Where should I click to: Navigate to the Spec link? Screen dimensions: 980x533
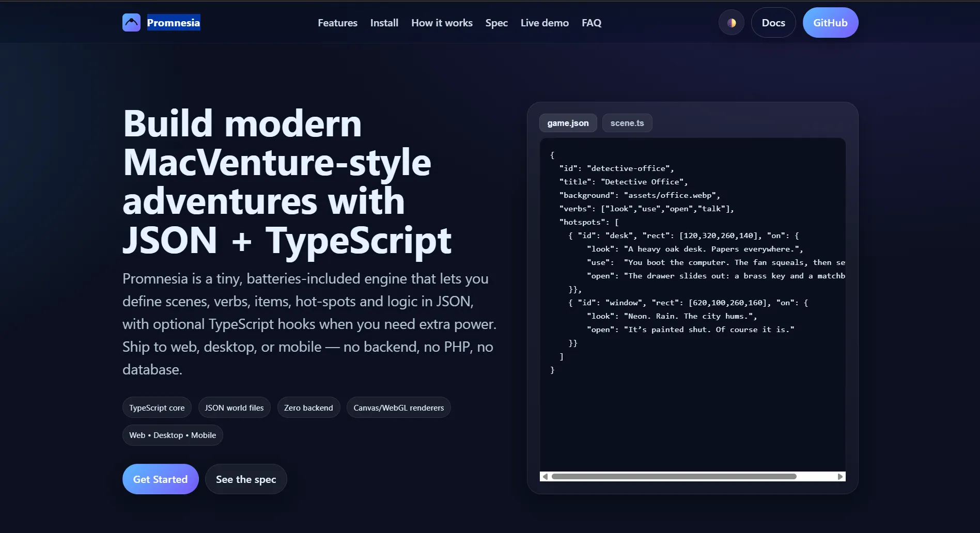[496, 23]
